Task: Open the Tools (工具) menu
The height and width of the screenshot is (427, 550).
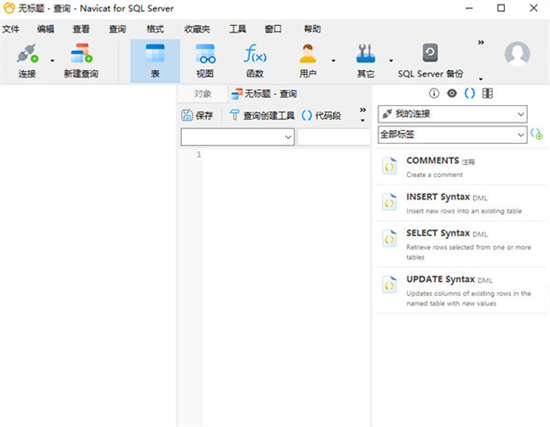Action: 237,29
